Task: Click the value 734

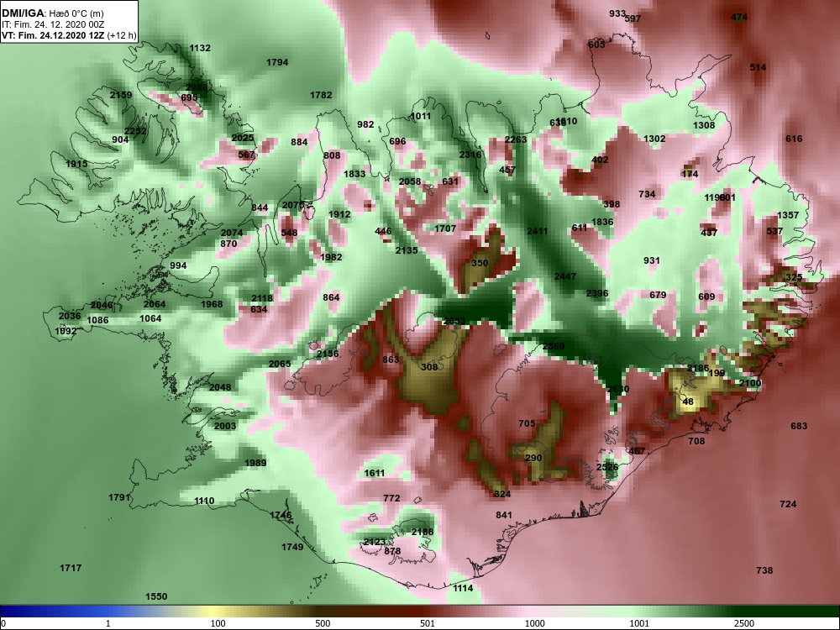Action: (647, 194)
